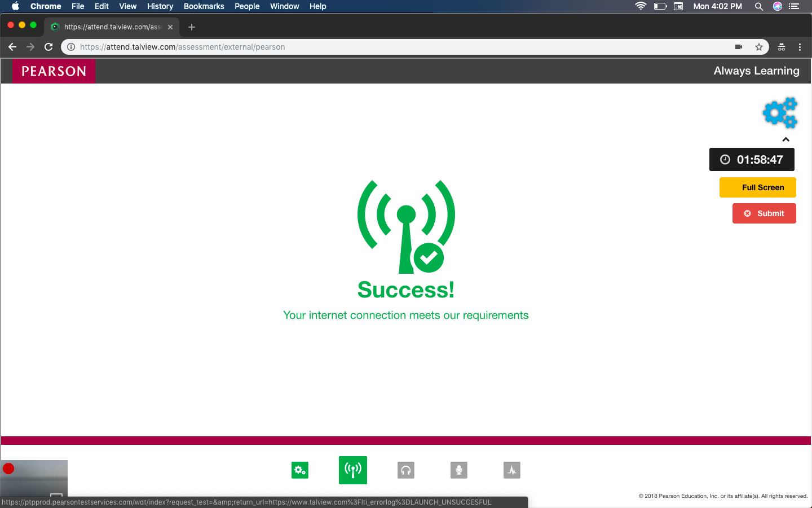Close the talview assessment tab
Viewport: 812px width, 508px height.
point(170,27)
